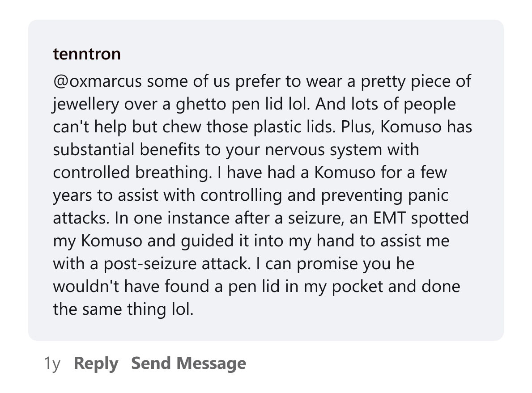Click the @oxmarcus mention
The width and height of the screenshot is (532, 393).
(x=97, y=82)
